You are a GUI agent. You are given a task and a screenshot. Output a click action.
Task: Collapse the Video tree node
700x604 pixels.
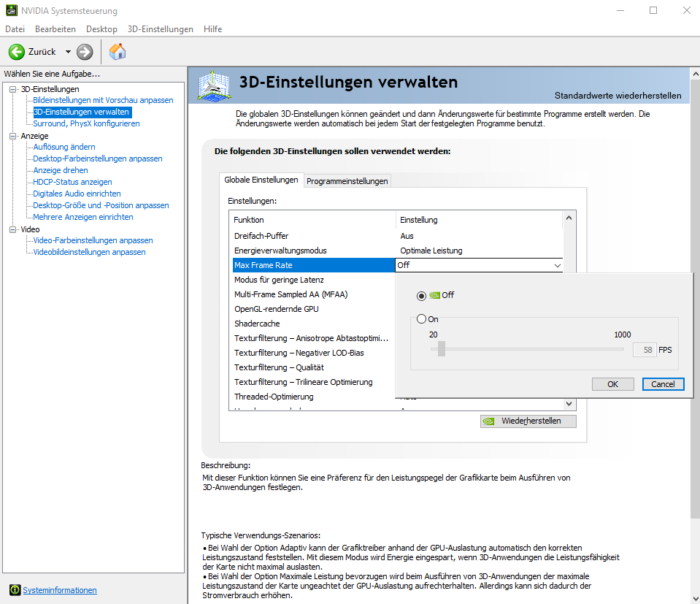tap(12, 229)
